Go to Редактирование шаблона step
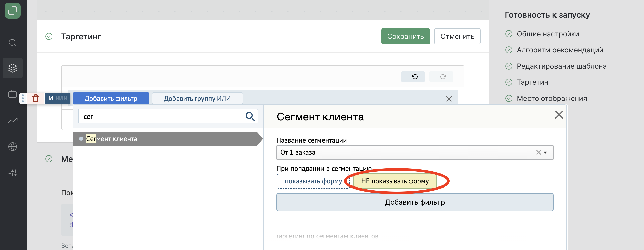The width and height of the screenshot is (644, 250). [562, 66]
